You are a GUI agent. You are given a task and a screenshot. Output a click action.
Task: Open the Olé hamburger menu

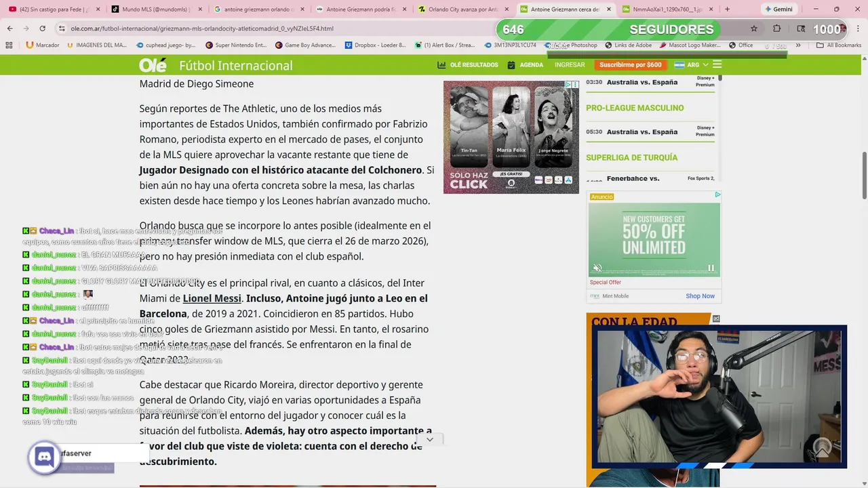[x=717, y=65]
